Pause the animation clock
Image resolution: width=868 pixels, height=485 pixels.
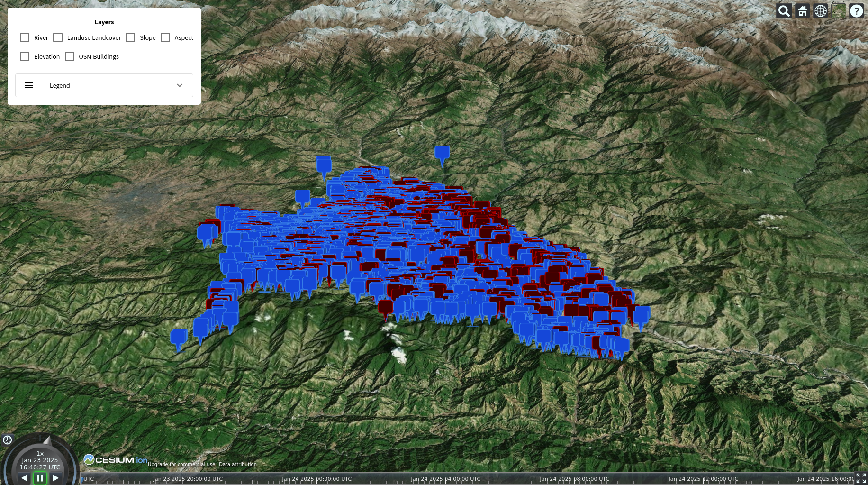pyautogui.click(x=40, y=478)
